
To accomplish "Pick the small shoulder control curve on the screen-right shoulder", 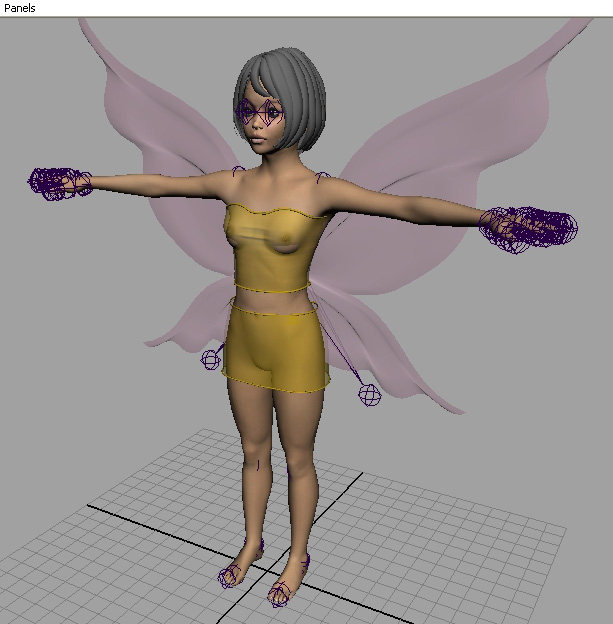I will click(x=323, y=177).
